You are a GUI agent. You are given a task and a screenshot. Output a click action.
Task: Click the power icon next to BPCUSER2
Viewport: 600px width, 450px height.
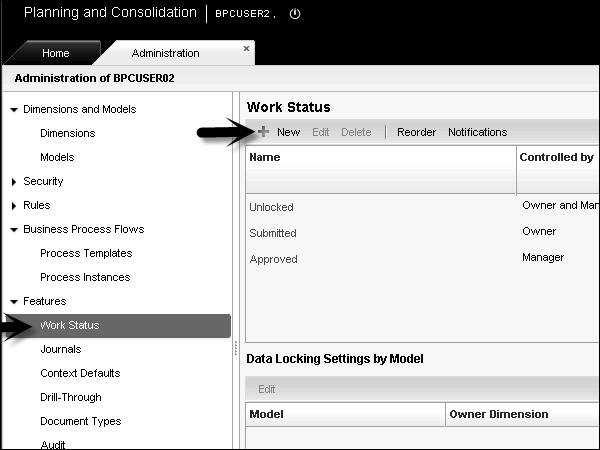294,14
